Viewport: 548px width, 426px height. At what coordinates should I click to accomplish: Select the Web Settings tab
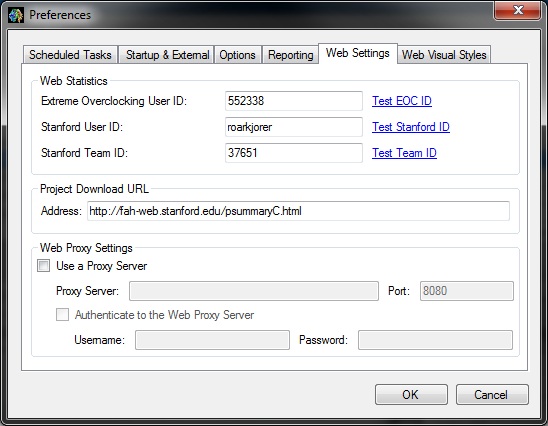pos(358,53)
